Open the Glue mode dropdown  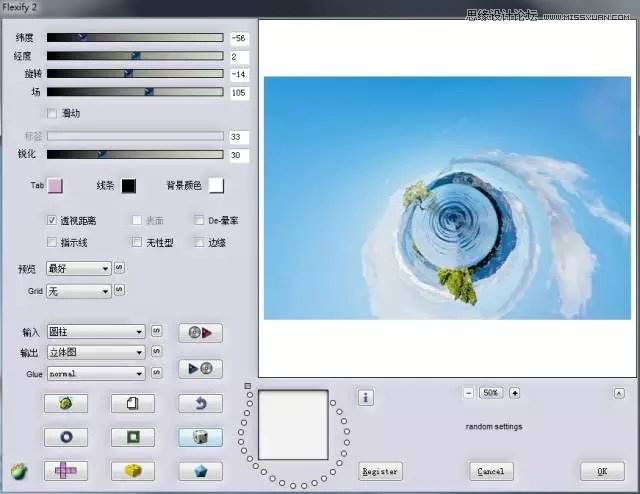96,374
